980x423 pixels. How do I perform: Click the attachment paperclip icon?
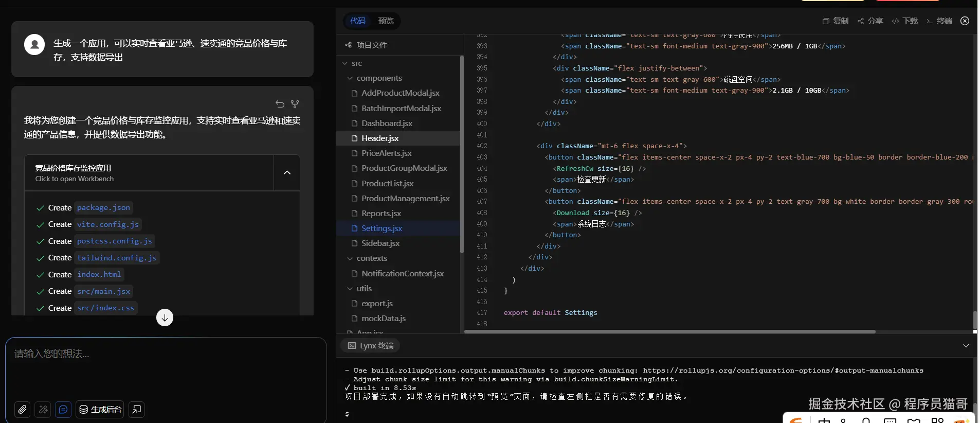(22, 410)
